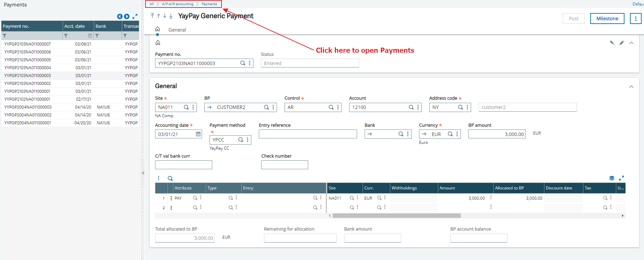Image resolution: width=644 pixels, height=260 pixels.
Task: Open actions menu for Account field
Action: [418, 107]
